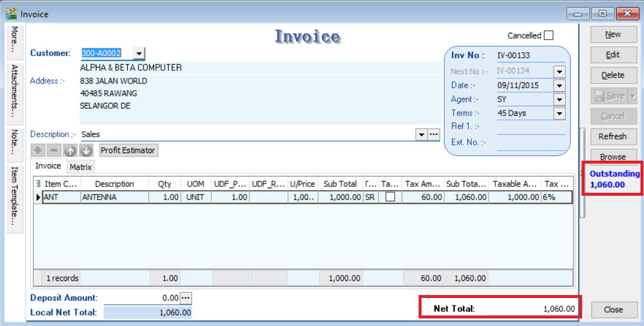Toggle the Cancelled checkbox
This screenshot has height=326, width=644.
coord(548,36)
